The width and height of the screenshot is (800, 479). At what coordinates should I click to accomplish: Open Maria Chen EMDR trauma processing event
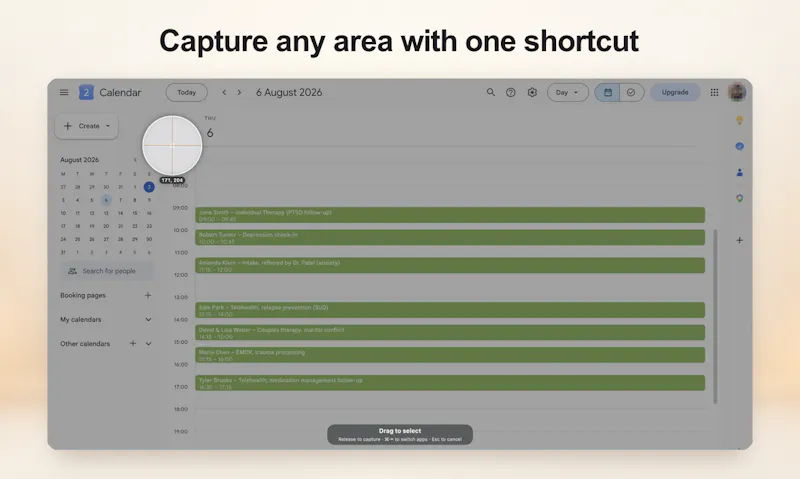click(x=450, y=355)
